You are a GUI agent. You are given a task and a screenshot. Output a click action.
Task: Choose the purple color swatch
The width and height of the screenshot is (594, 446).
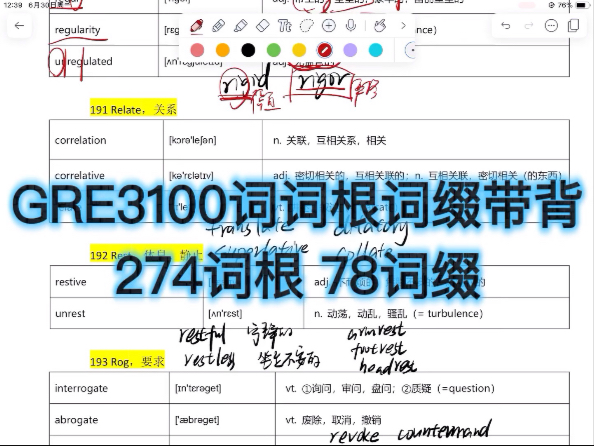click(x=350, y=50)
